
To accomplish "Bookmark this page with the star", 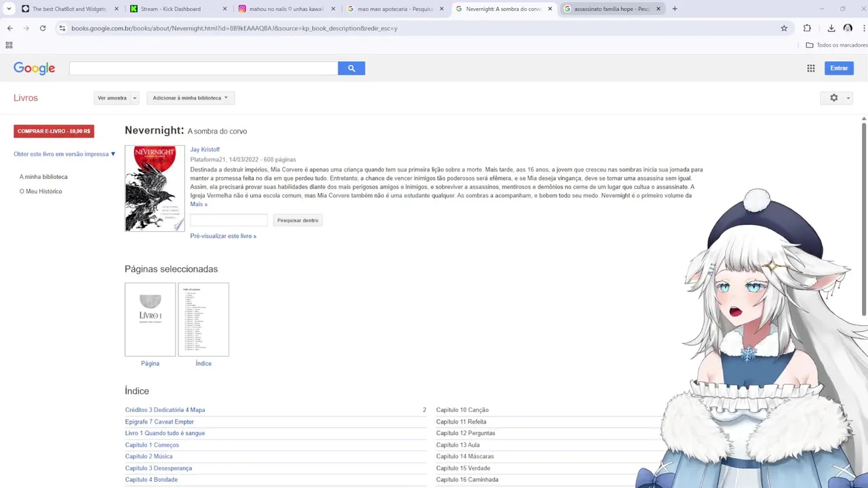I will 784,28.
